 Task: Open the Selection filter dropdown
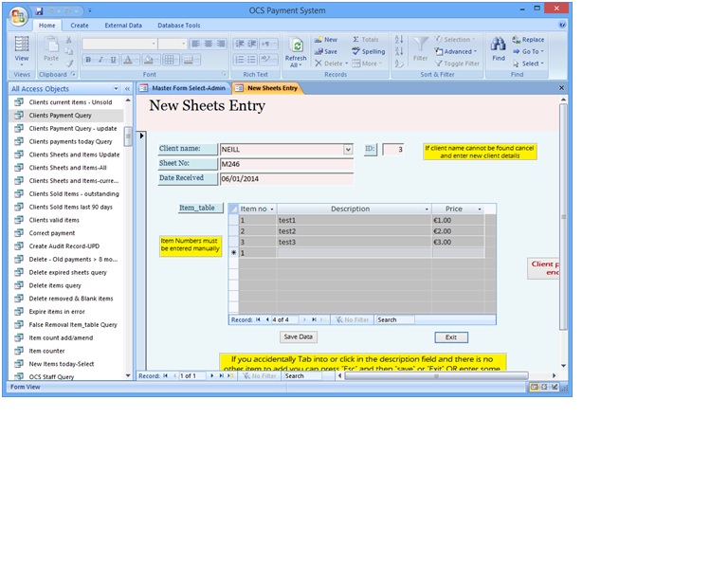(455, 40)
